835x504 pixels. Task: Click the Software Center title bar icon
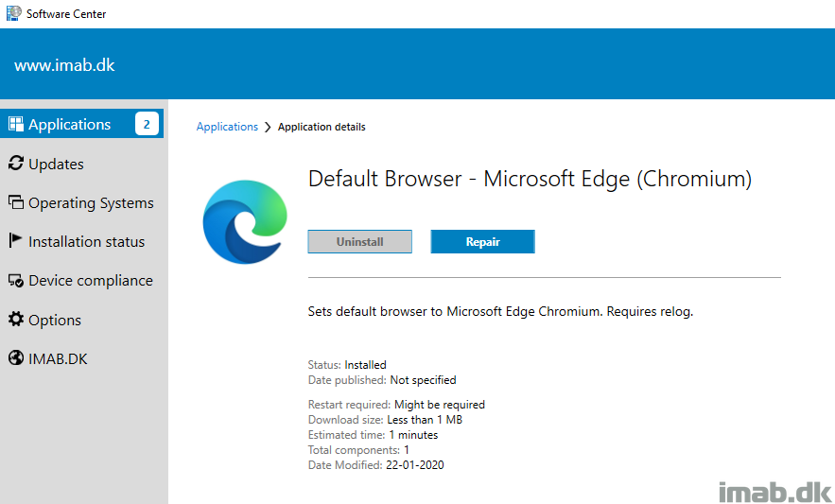point(12,13)
